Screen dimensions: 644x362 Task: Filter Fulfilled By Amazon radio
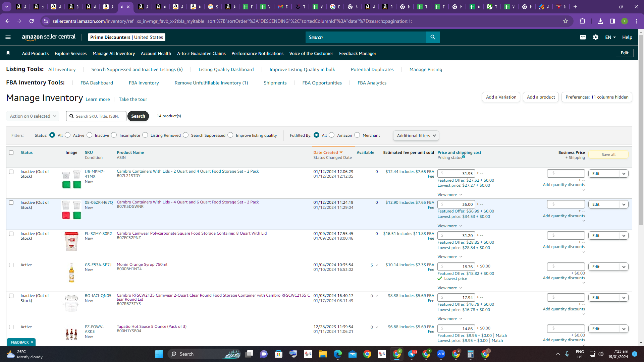[331, 135]
